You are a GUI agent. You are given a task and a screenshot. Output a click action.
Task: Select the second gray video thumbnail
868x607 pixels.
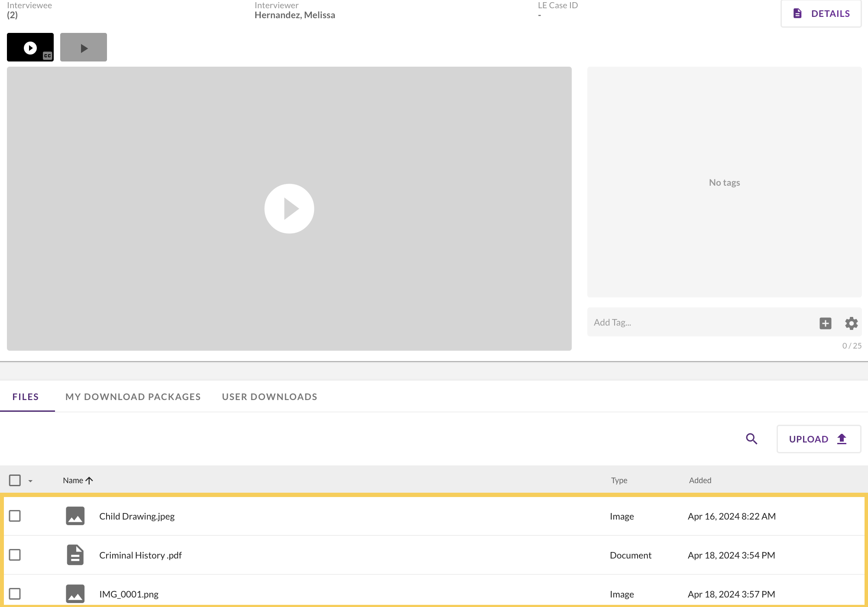[x=84, y=47]
